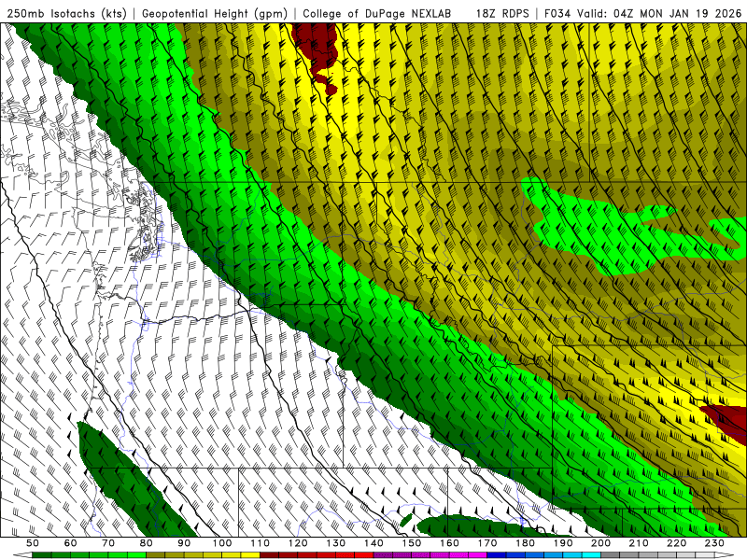The width and height of the screenshot is (747, 560).
Task: Click the 170 label on the color scale
Action: 487,543
